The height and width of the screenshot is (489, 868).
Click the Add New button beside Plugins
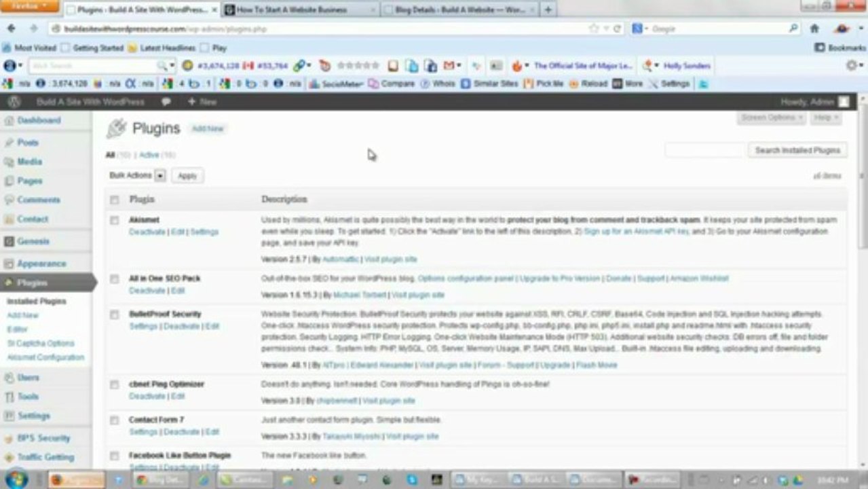coord(207,128)
